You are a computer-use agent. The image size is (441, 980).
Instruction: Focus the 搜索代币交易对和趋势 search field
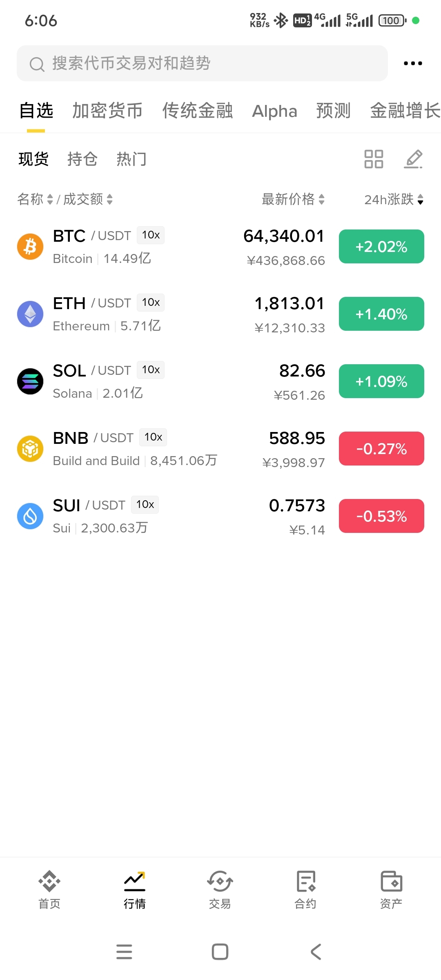(x=202, y=63)
